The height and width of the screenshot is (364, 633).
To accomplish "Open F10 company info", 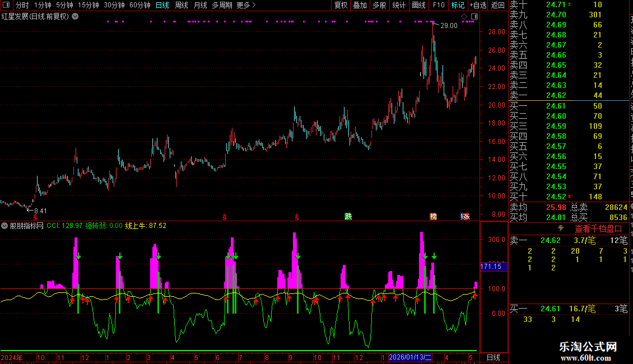I will click(x=439, y=5).
